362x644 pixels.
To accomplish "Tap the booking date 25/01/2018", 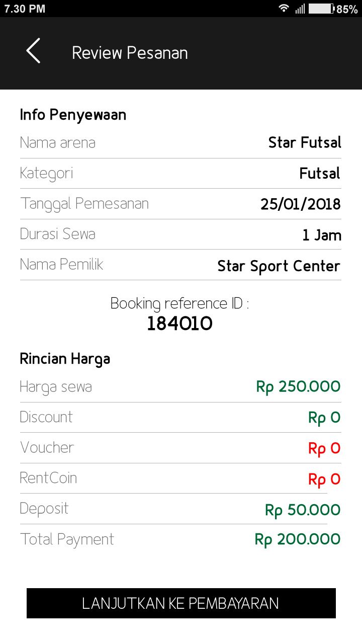I will 300,204.
